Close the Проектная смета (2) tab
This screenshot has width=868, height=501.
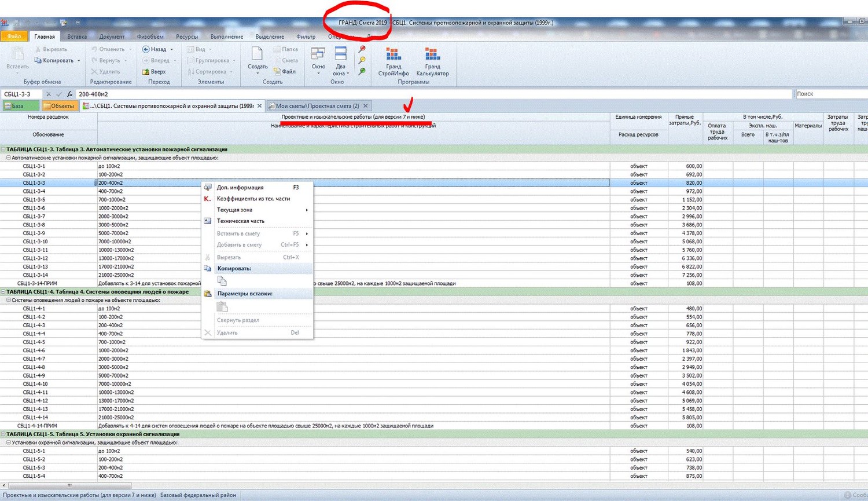[x=365, y=106]
